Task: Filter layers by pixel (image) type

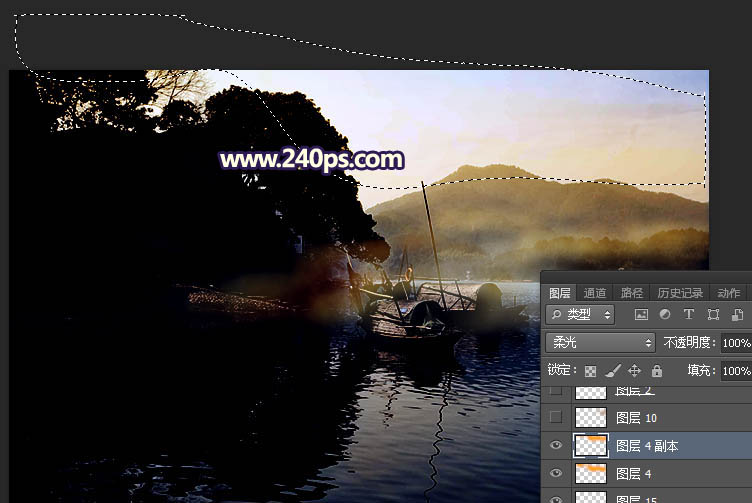Action: [641, 315]
